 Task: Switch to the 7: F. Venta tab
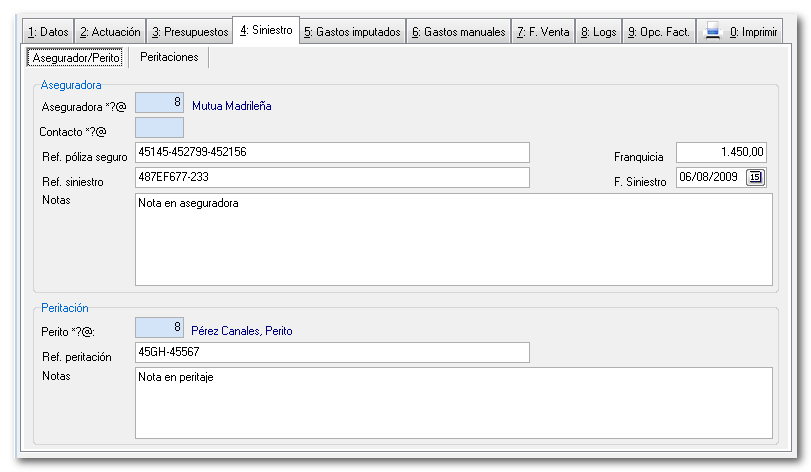click(x=543, y=32)
